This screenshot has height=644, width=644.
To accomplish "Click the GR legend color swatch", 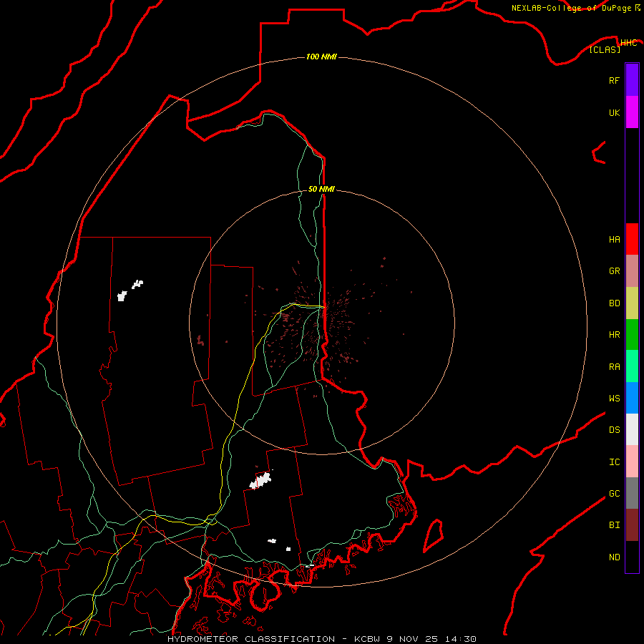I will point(632,271).
